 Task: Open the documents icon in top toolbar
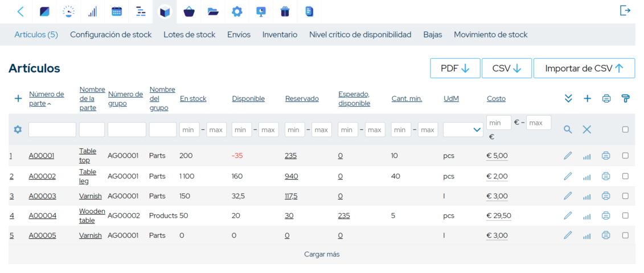point(309,11)
